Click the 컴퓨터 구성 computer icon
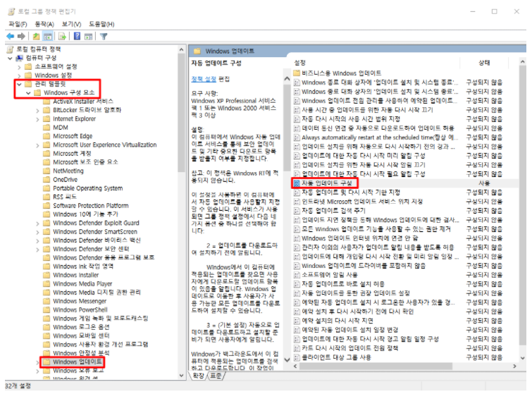This screenshot has width=532, height=399. coord(20,58)
